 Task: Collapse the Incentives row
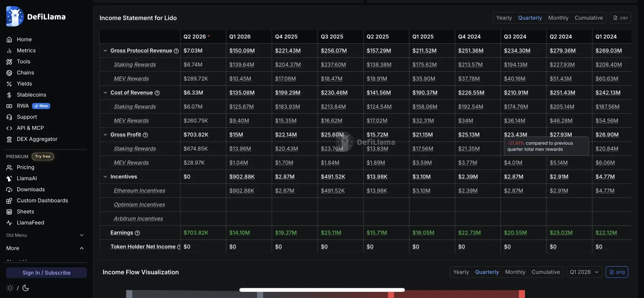point(105,177)
